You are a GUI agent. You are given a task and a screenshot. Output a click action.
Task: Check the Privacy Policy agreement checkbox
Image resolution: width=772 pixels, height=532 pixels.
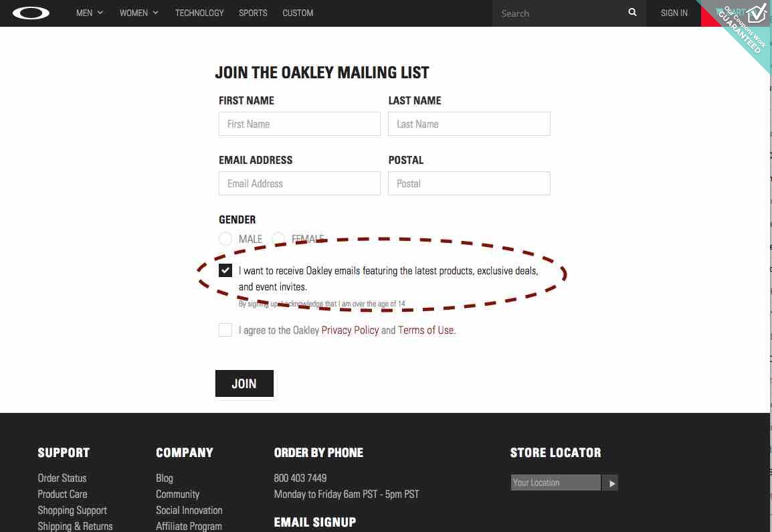tap(225, 330)
